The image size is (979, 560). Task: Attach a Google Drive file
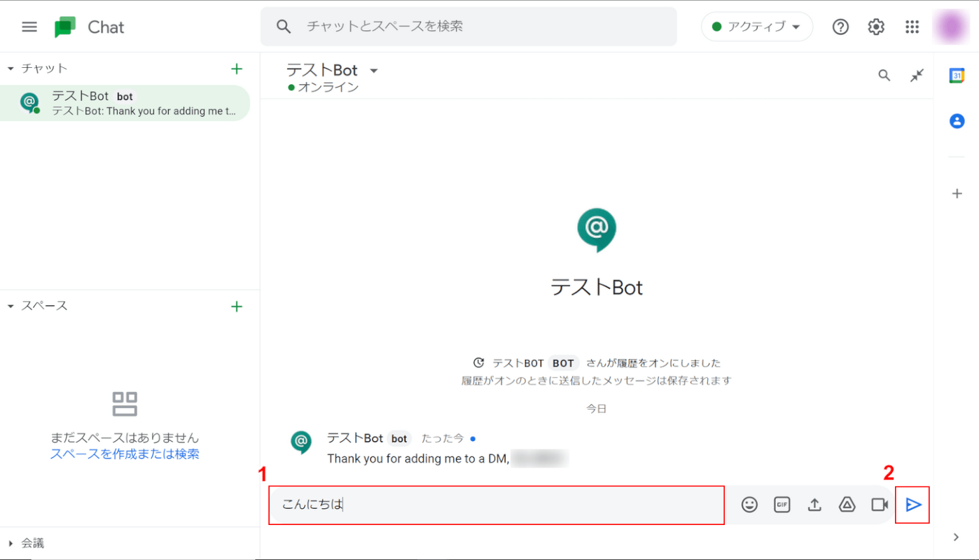click(847, 505)
